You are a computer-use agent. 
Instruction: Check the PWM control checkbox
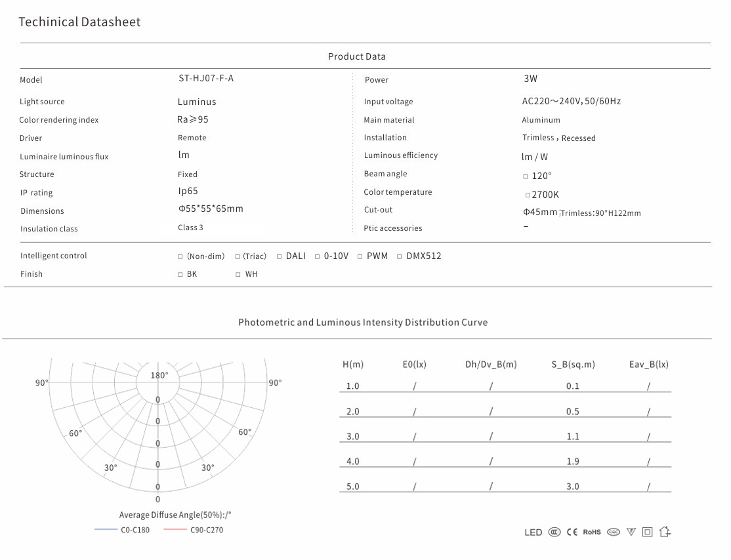[x=360, y=256]
